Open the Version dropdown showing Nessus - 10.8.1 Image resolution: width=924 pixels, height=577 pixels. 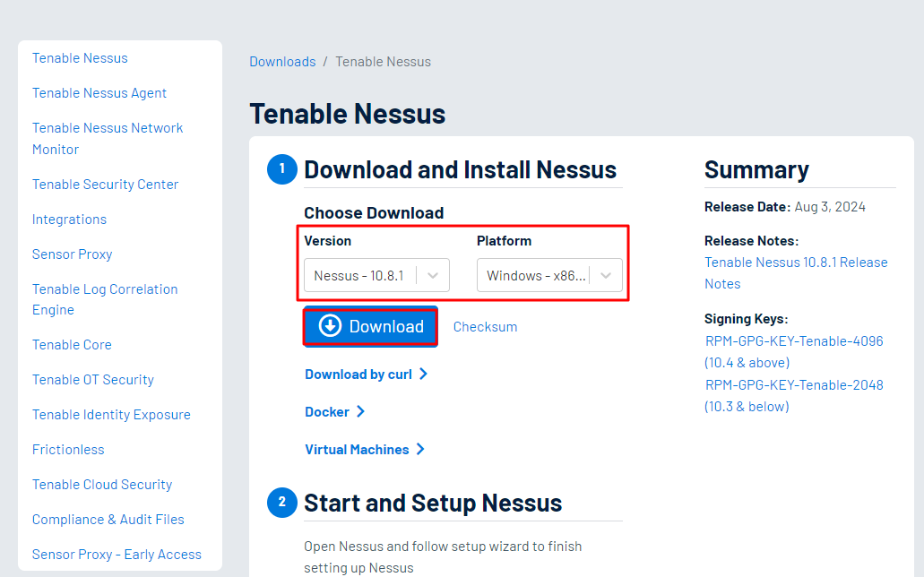(x=376, y=275)
